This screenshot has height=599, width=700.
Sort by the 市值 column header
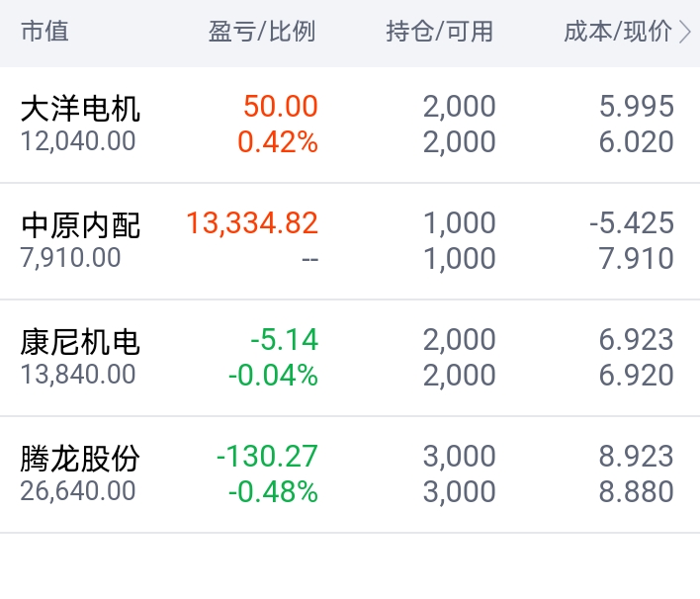coord(44,32)
